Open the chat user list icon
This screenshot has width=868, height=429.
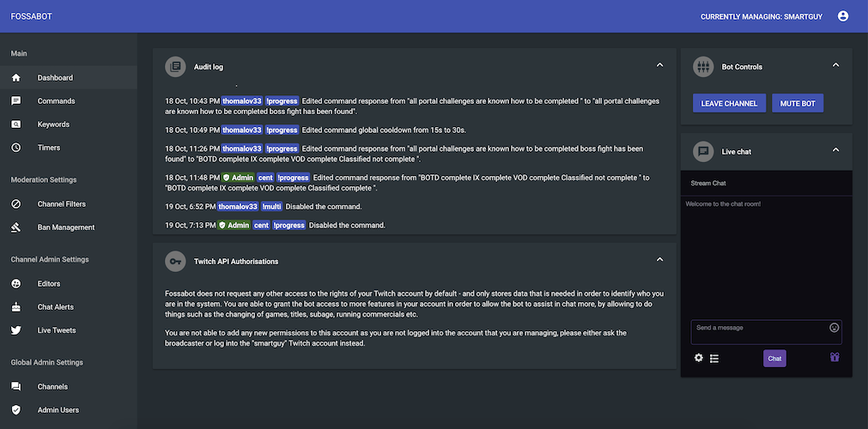click(x=714, y=358)
